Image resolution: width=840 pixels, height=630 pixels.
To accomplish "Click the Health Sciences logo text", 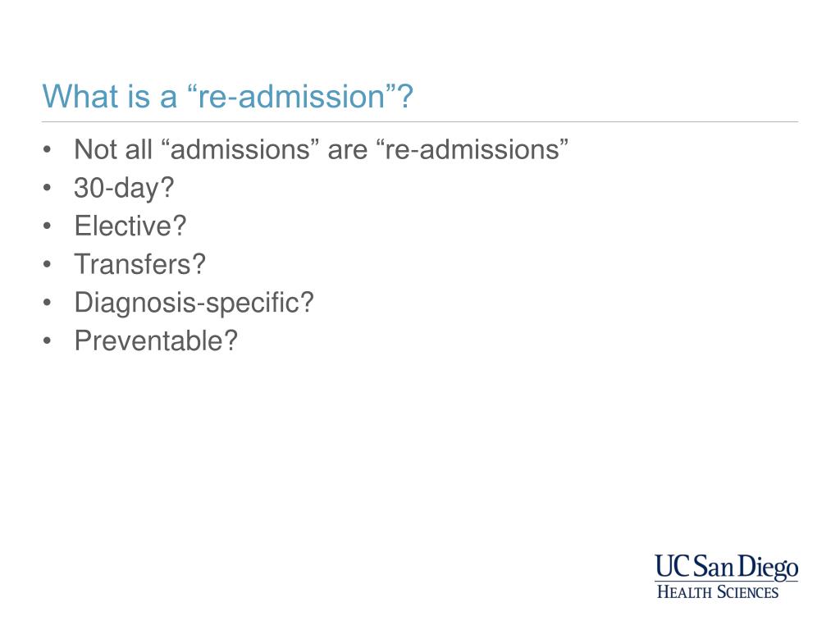I will (717, 592).
